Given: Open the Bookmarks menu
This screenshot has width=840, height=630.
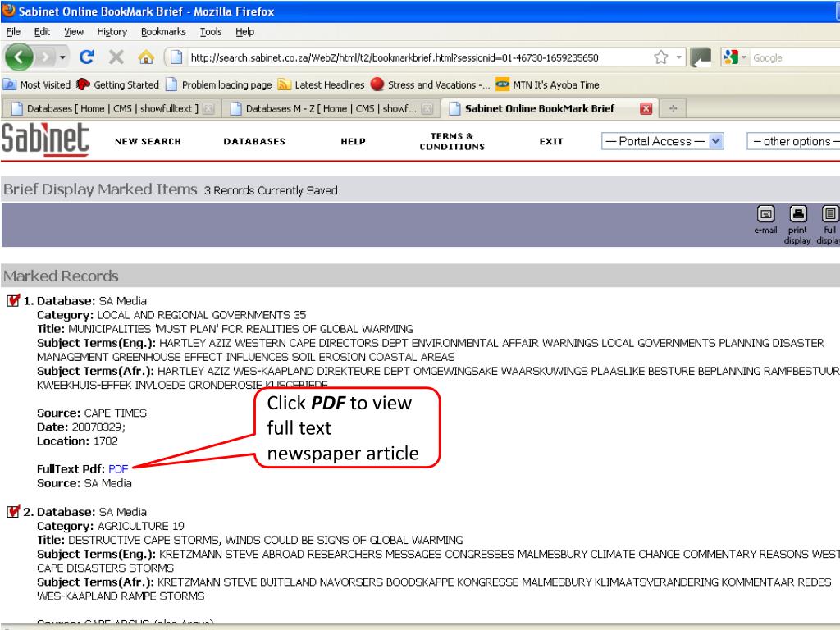Looking at the screenshot, I should (x=163, y=32).
